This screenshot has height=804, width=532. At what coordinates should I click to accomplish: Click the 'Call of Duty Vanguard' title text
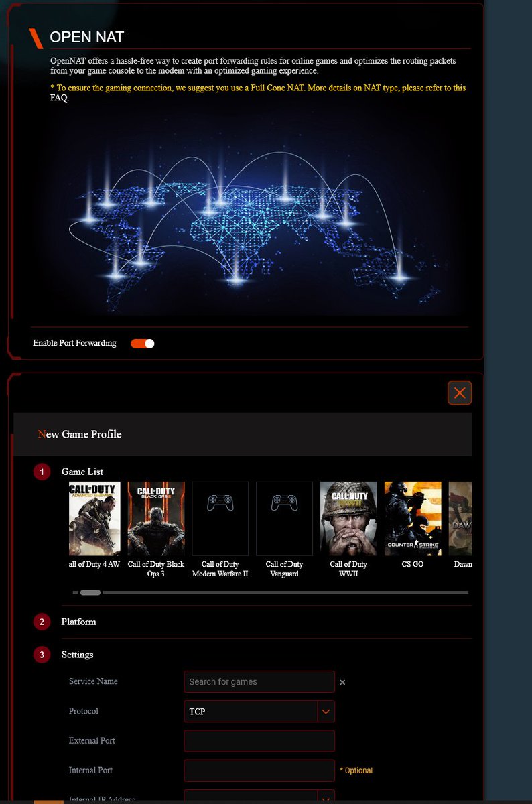[285, 569]
